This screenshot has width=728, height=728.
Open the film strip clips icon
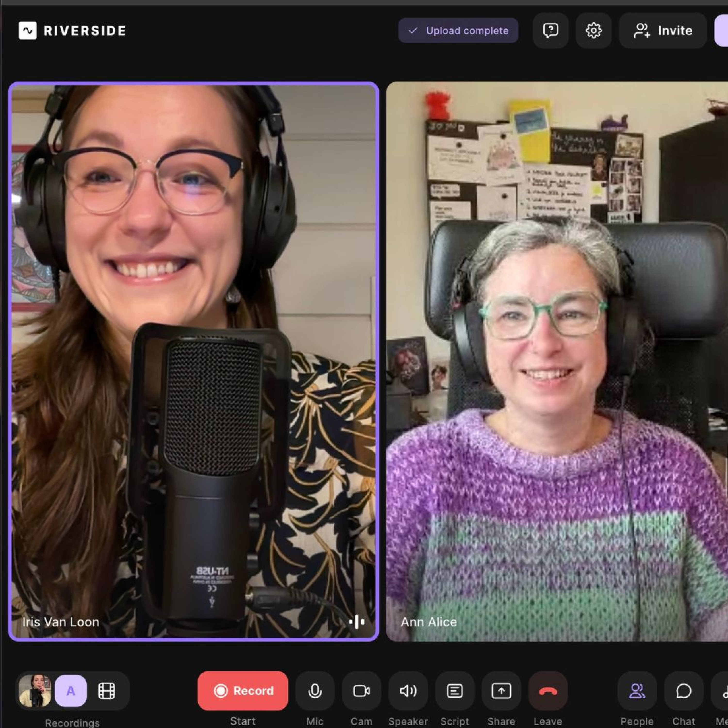point(107,691)
